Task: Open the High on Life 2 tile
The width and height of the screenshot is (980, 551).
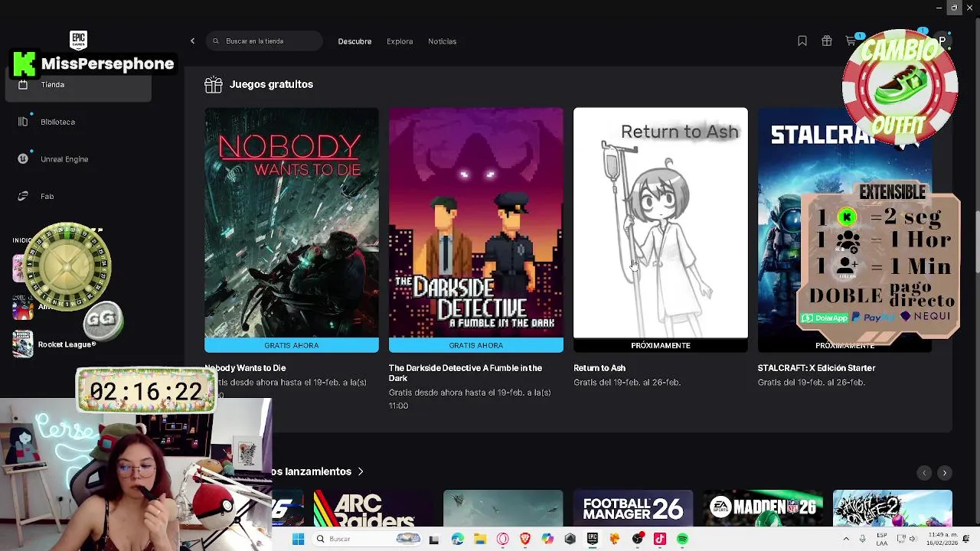Action: click(893, 509)
